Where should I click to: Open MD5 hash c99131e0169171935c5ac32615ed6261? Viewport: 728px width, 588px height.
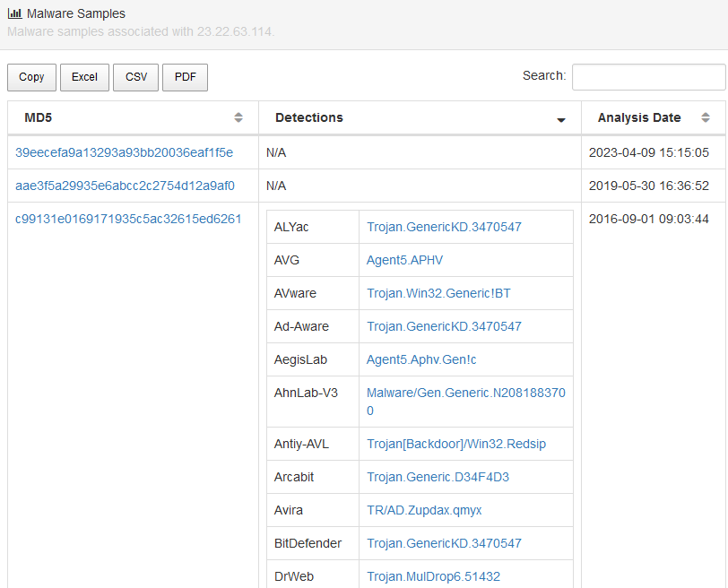[128, 219]
